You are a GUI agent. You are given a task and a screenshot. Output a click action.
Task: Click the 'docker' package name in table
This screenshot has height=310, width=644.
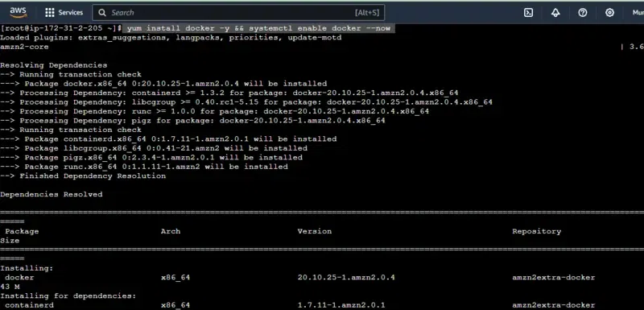pyautogui.click(x=19, y=278)
